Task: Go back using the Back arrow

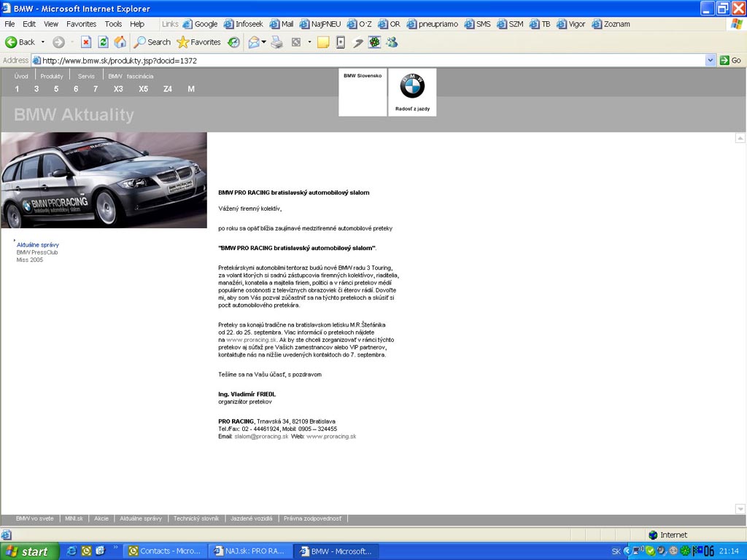Action: 20,42
